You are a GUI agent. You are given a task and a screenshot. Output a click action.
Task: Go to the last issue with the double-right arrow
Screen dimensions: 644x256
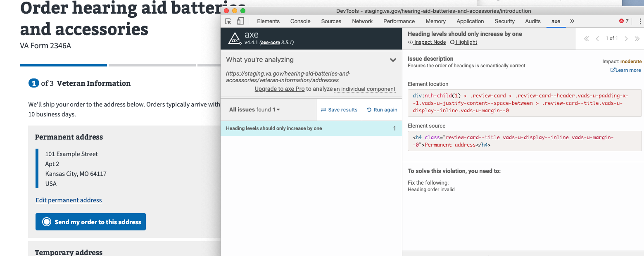tap(637, 38)
